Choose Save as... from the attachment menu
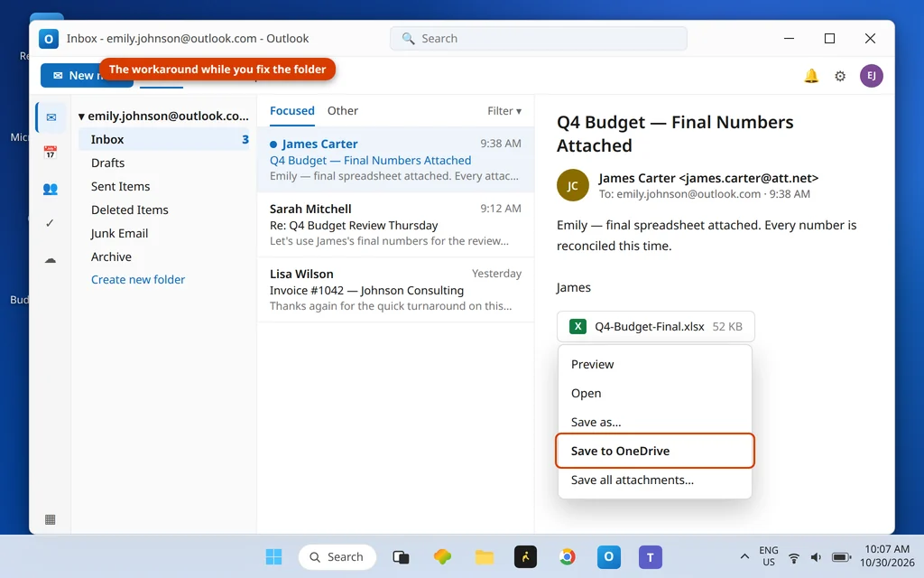Viewport: 924px width, 578px height. pyautogui.click(x=655, y=422)
